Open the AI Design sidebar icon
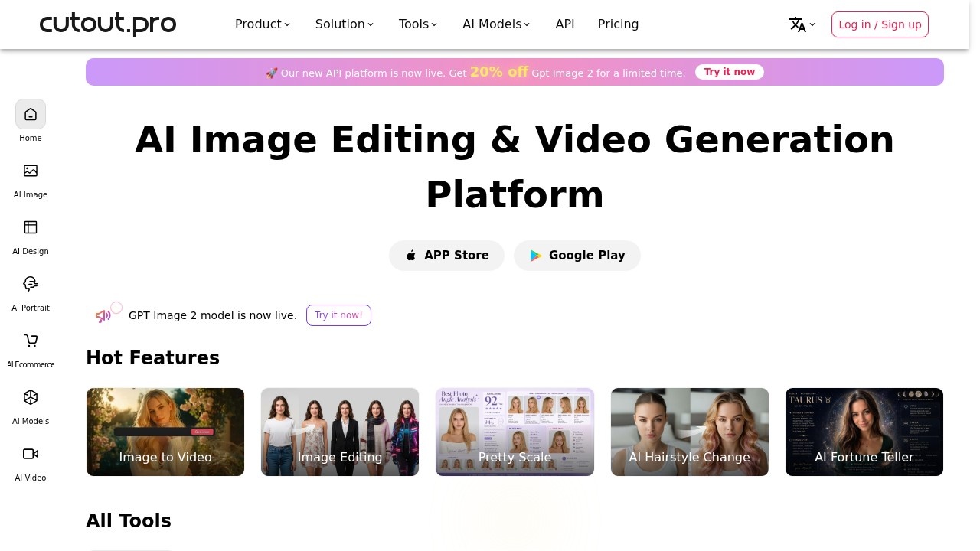The image size is (980, 551). point(31,227)
